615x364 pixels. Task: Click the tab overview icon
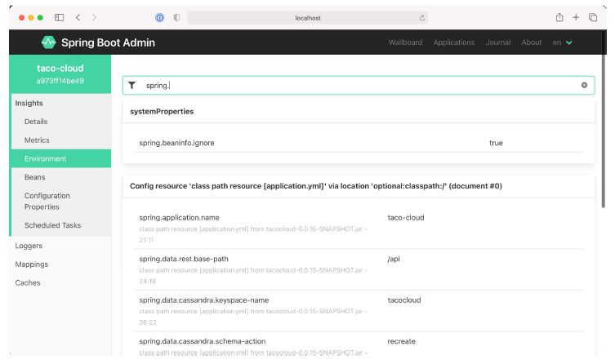click(x=593, y=17)
